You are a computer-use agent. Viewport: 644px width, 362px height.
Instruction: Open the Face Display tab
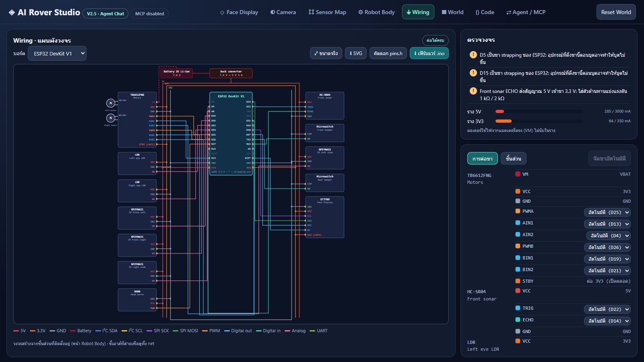pyautogui.click(x=239, y=12)
